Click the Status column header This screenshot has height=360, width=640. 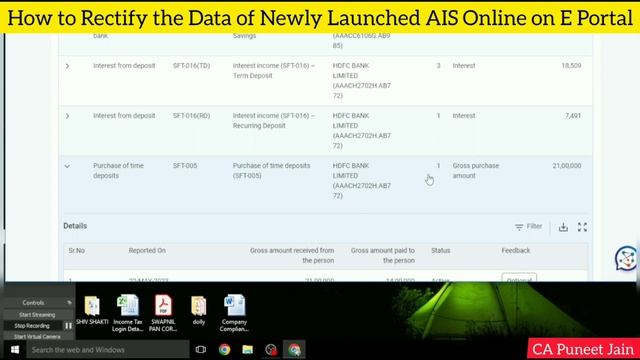coord(440,251)
